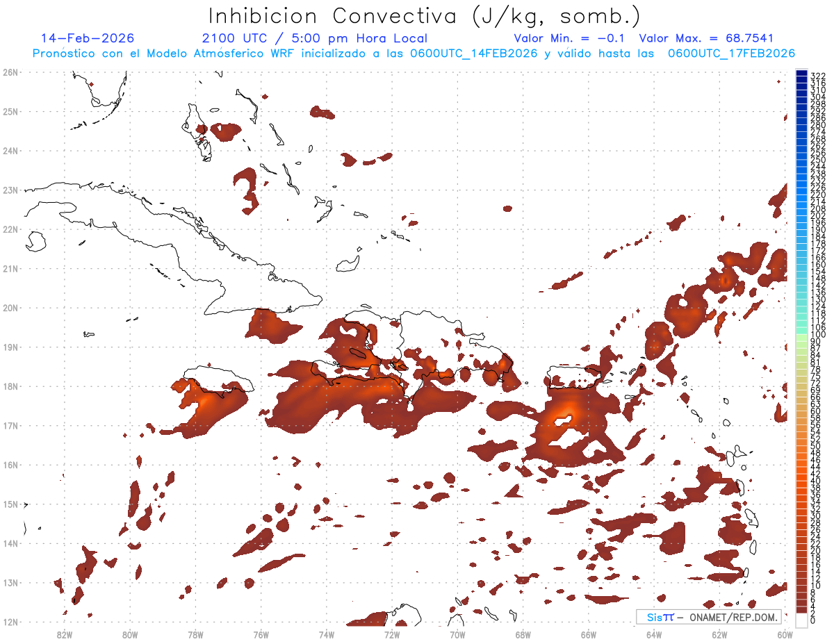Click the 15N latitude label
The image size is (834, 644).
tap(10, 504)
